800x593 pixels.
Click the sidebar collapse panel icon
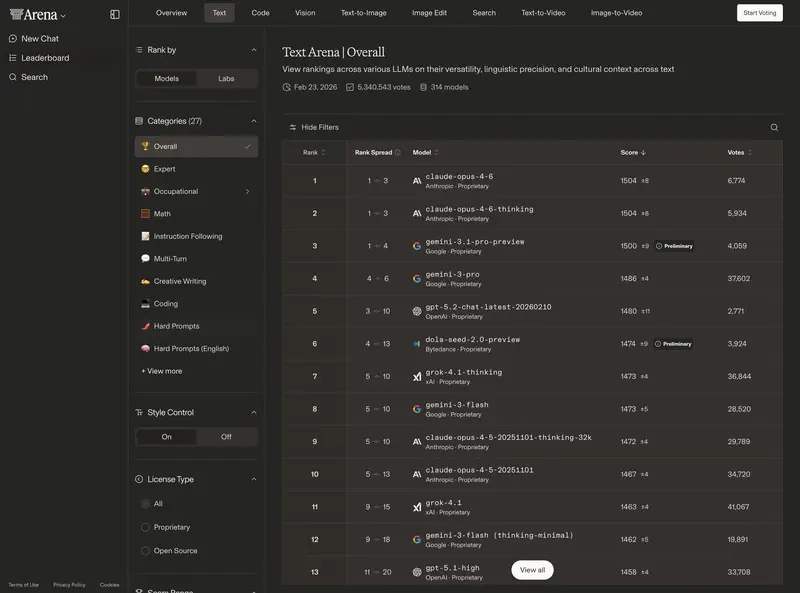pos(115,14)
